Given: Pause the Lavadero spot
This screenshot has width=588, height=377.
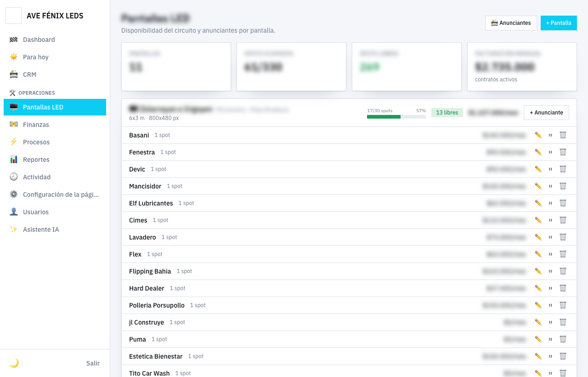Looking at the screenshot, I should point(550,237).
